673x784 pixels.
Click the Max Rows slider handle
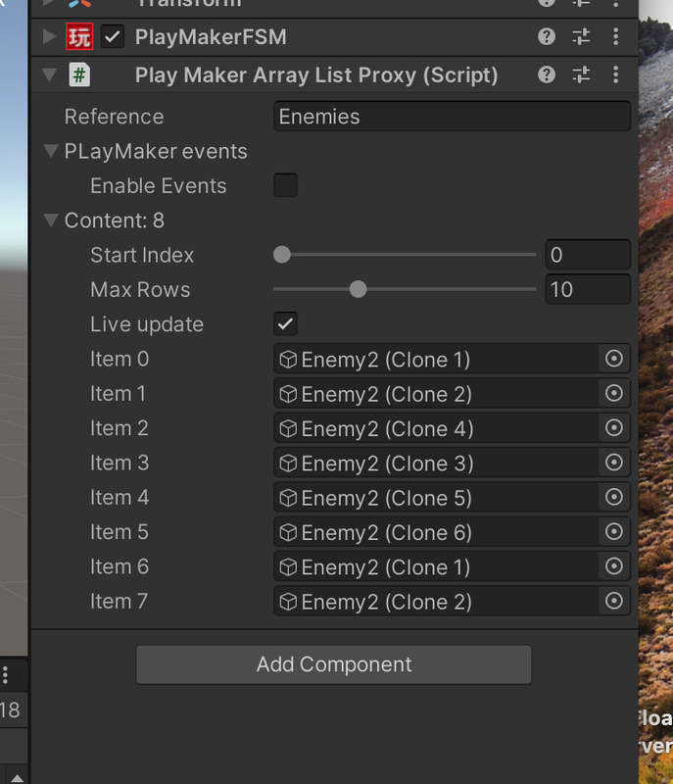358,289
